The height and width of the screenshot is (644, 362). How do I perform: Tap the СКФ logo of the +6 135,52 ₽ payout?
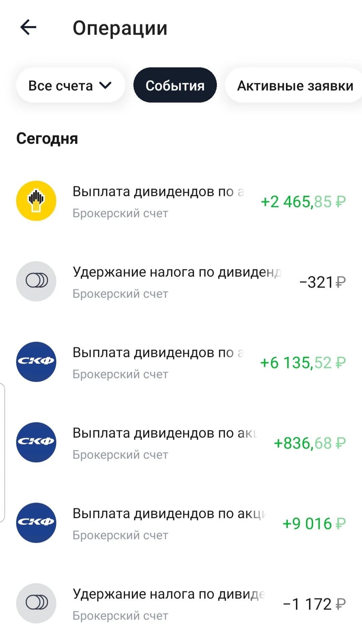(36, 362)
